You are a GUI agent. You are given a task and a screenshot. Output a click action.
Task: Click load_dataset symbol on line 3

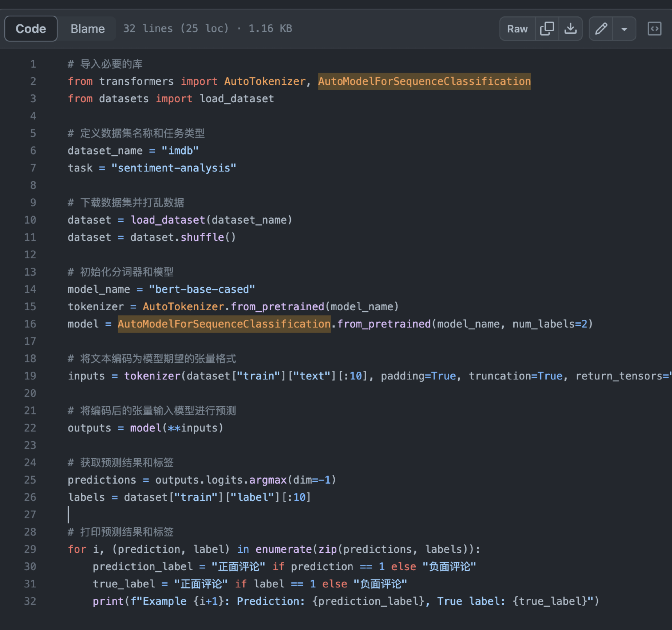click(237, 99)
